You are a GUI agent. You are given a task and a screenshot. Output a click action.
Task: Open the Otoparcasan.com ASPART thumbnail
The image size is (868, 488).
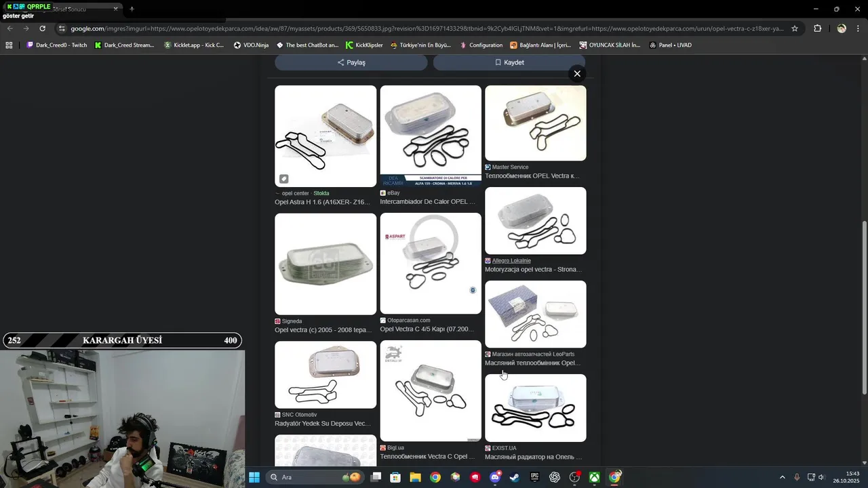(431, 264)
